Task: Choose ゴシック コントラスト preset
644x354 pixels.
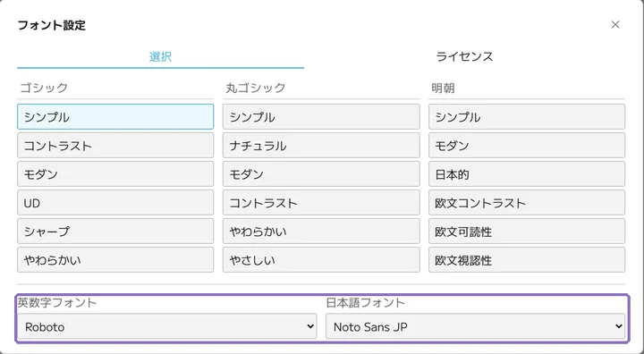Action: (115, 146)
